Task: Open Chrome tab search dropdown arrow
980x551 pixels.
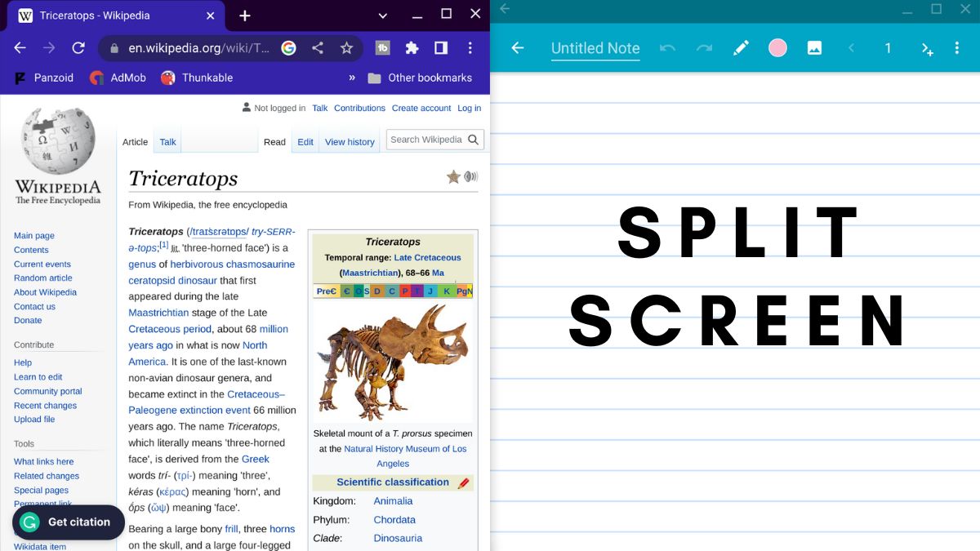Action: 383,16
